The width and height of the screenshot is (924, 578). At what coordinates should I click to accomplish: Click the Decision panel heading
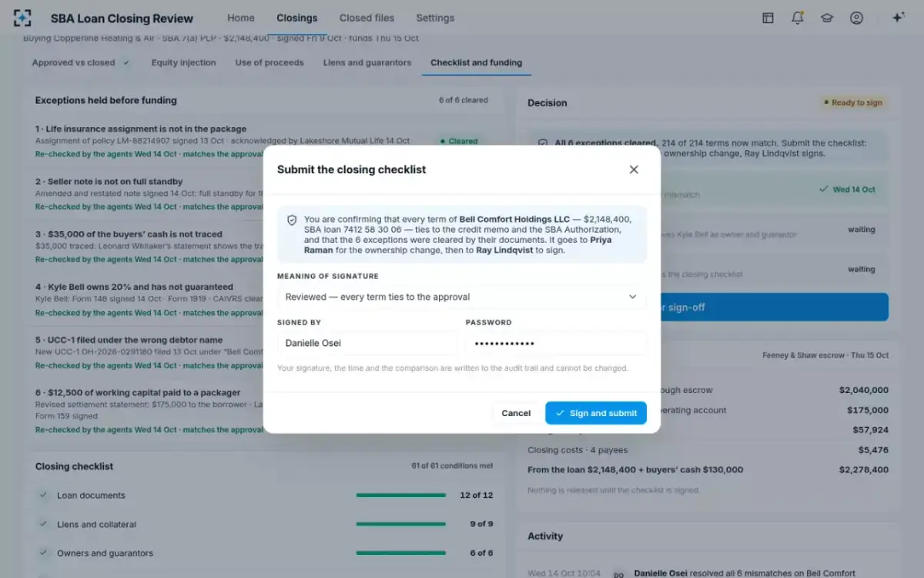tap(547, 102)
